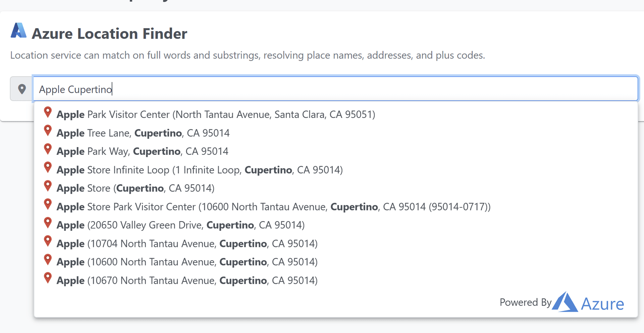Click the gray map pin beside search field
Viewport: 644px width, 333px height.
[x=22, y=89]
